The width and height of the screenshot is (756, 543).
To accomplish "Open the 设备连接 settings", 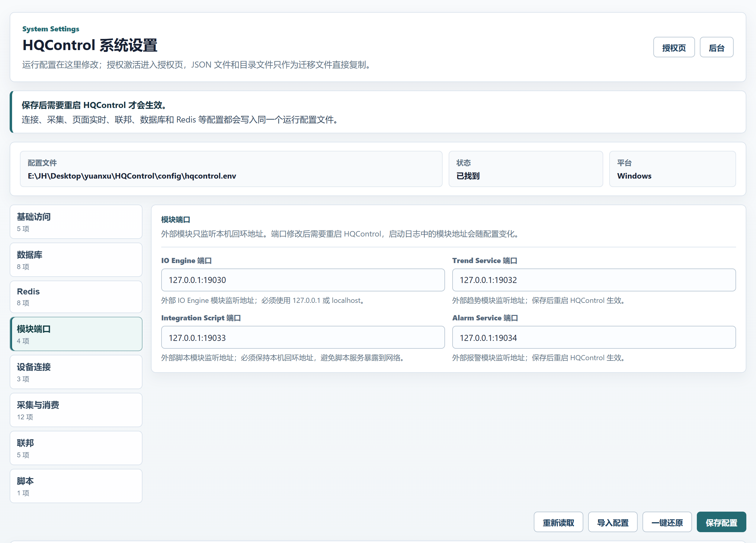I will [76, 372].
